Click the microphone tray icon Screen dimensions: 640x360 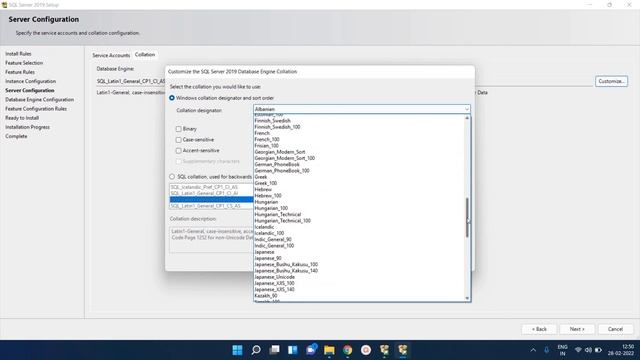[x=547, y=350]
